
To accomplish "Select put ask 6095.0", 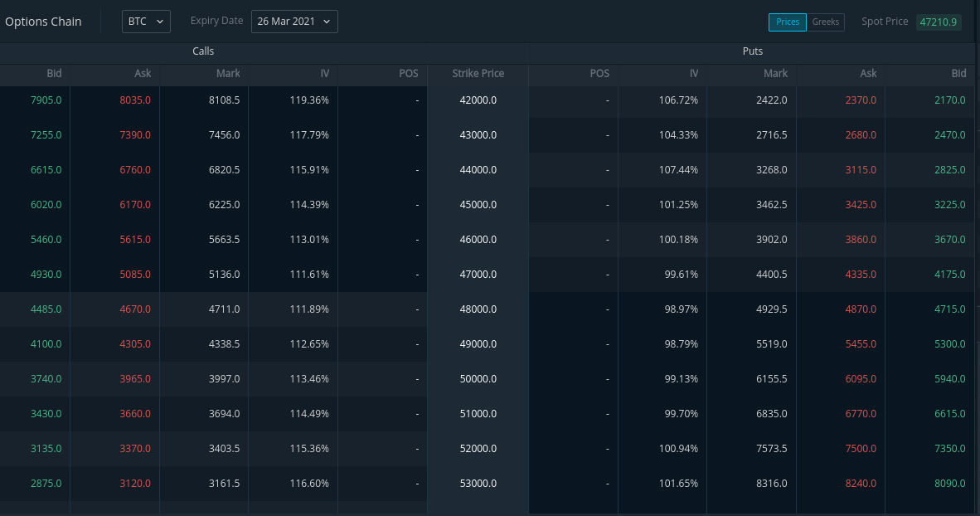I will pos(861,379).
